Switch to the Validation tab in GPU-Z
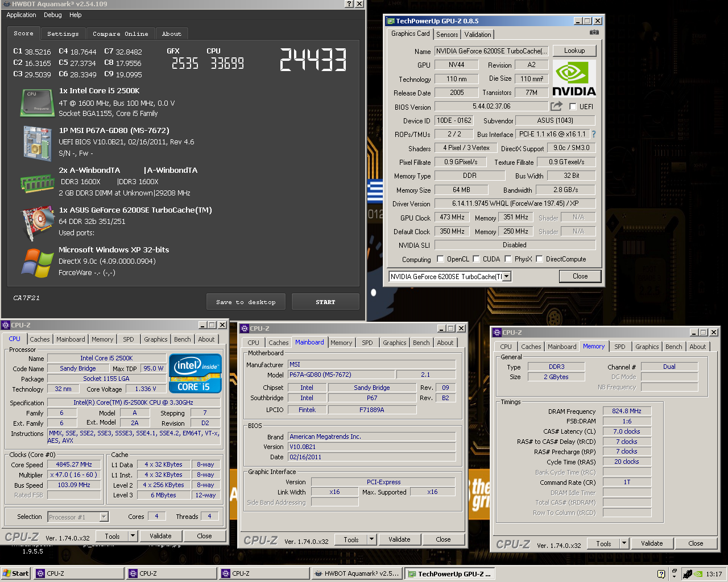728x582 pixels. coord(478,35)
